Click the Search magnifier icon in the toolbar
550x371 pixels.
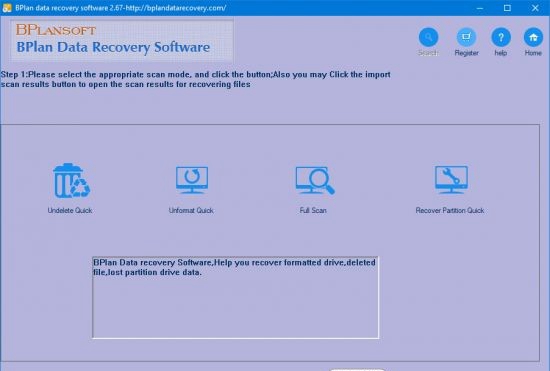(x=428, y=37)
